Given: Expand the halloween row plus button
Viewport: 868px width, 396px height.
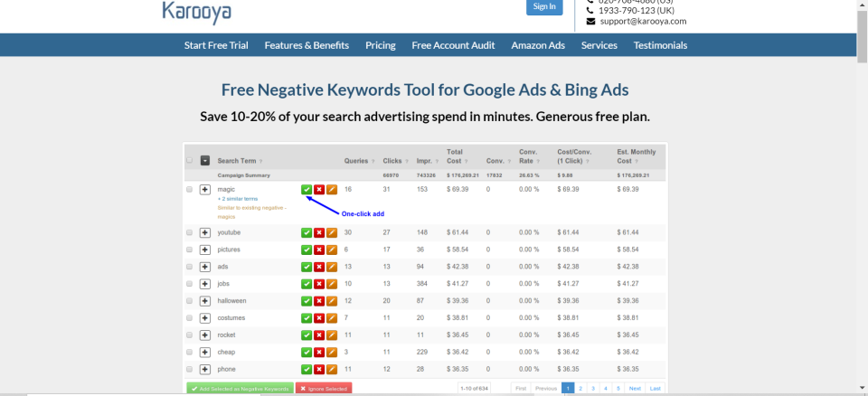Looking at the screenshot, I should click(x=205, y=301).
